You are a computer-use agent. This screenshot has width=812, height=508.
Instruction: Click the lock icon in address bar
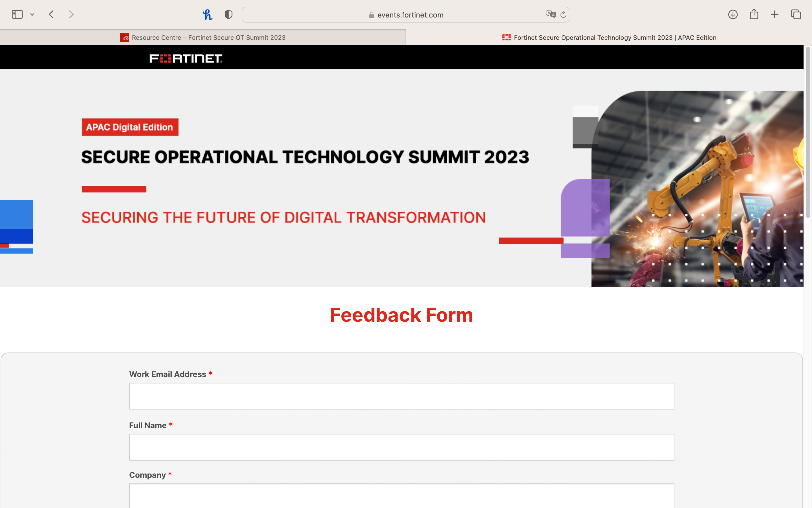(371, 15)
